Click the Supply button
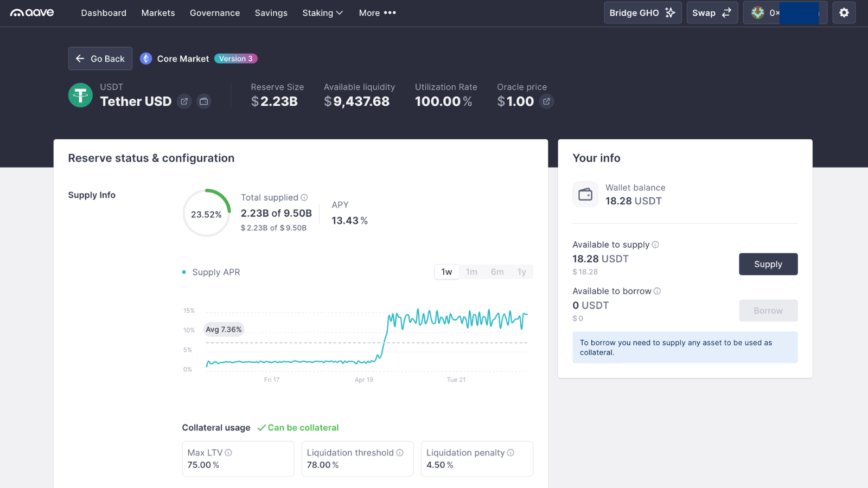Screen dimensions: 868x488 (x=768, y=264)
